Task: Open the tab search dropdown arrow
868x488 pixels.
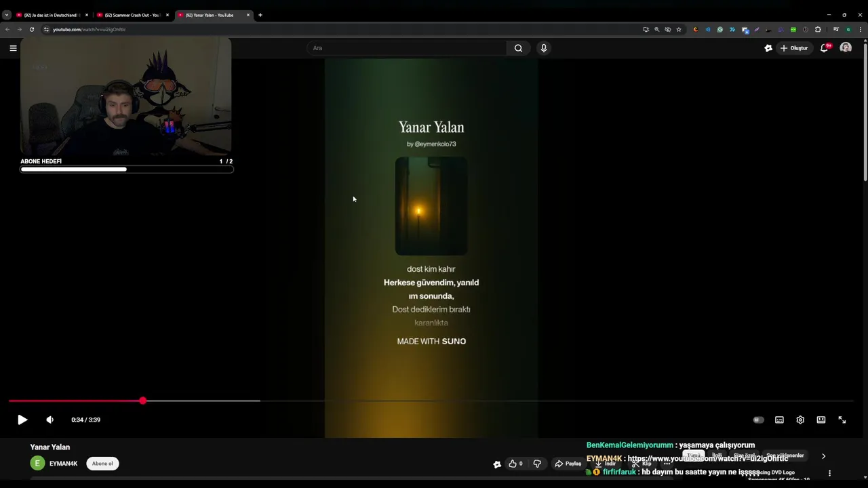Action: [x=6, y=15]
